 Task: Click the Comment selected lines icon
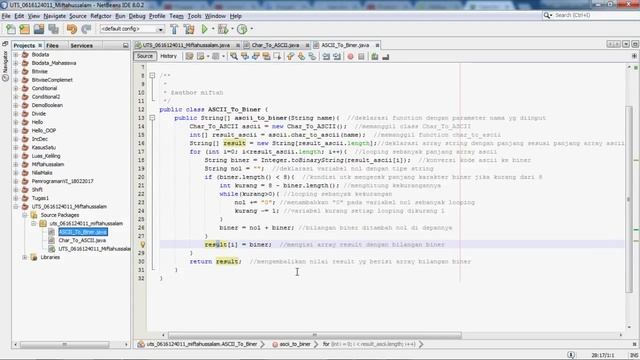(x=375, y=56)
